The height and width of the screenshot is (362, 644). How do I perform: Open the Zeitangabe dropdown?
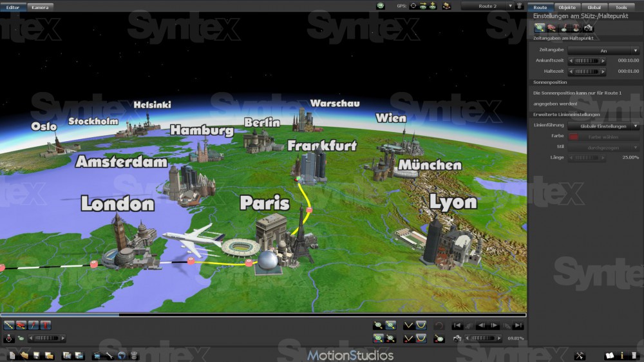coord(603,50)
